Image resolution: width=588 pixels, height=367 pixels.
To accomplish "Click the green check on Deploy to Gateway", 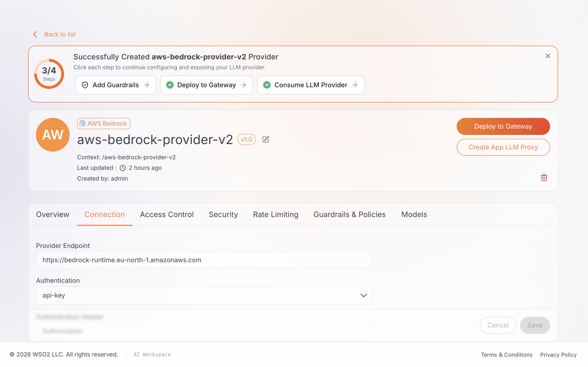I will [170, 85].
